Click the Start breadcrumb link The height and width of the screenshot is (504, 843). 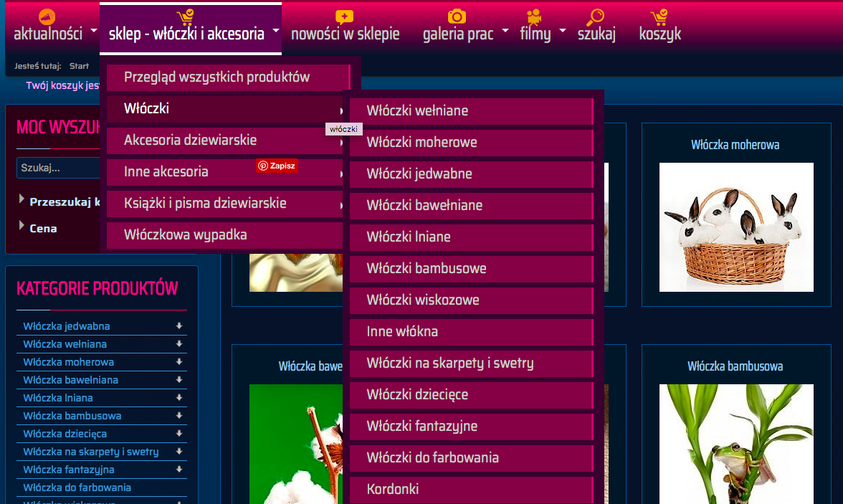(x=79, y=66)
